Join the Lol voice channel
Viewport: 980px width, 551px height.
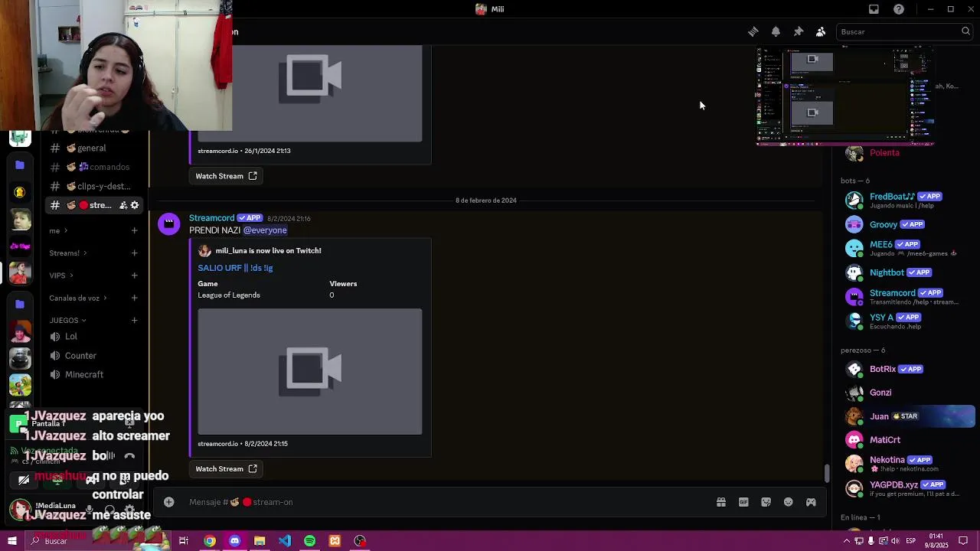[93, 337]
